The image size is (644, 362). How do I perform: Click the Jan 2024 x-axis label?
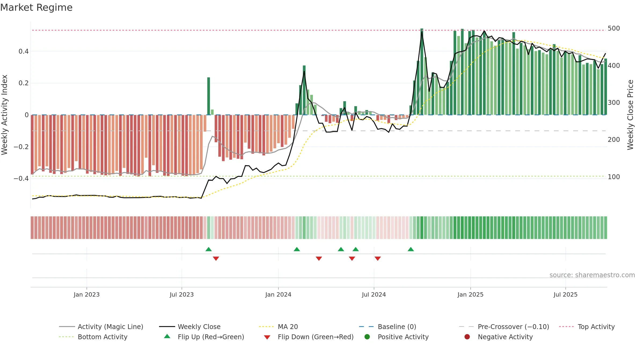[x=278, y=295]
